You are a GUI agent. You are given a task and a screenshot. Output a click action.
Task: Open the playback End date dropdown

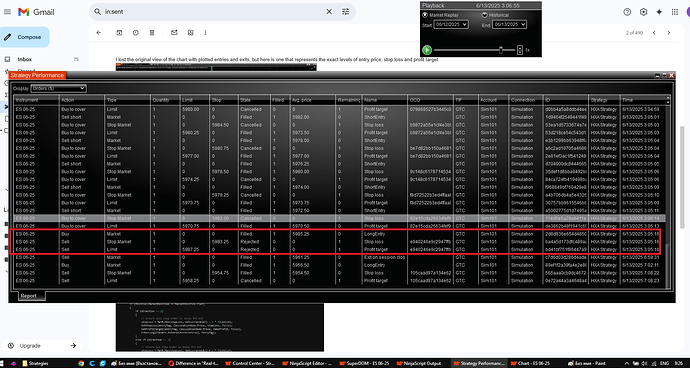[x=509, y=25]
